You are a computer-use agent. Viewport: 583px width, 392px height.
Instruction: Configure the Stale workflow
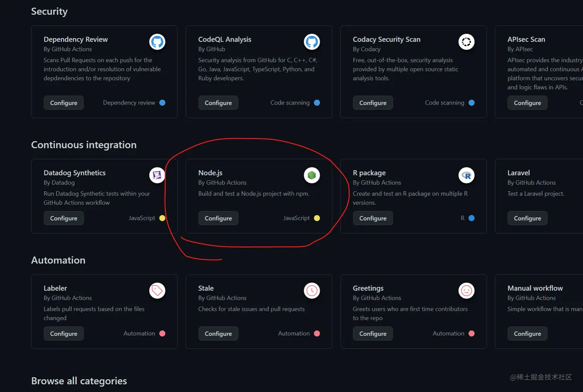pyautogui.click(x=218, y=333)
